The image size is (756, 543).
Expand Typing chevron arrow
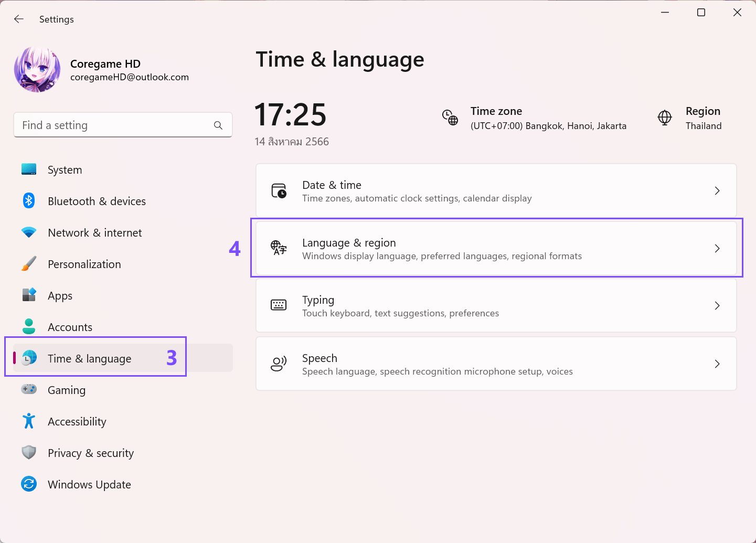[x=717, y=305]
